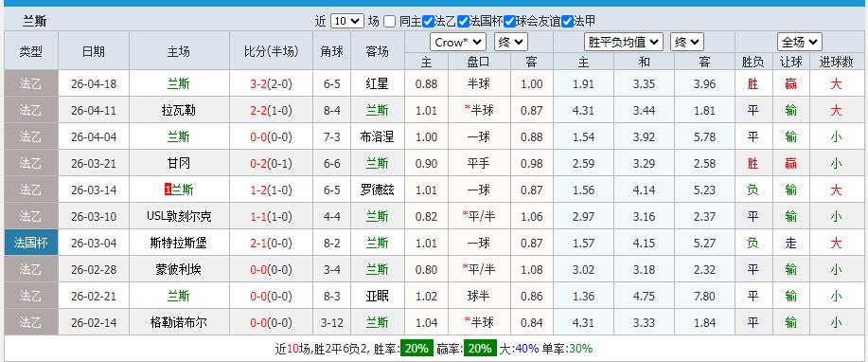Open the 3-2(2-0) score on 26-04-18

point(271,84)
